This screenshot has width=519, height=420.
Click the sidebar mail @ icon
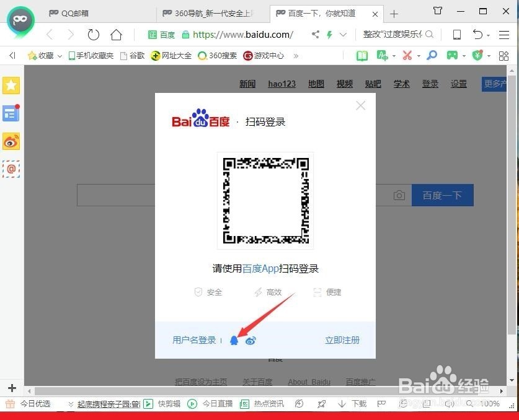click(x=11, y=169)
